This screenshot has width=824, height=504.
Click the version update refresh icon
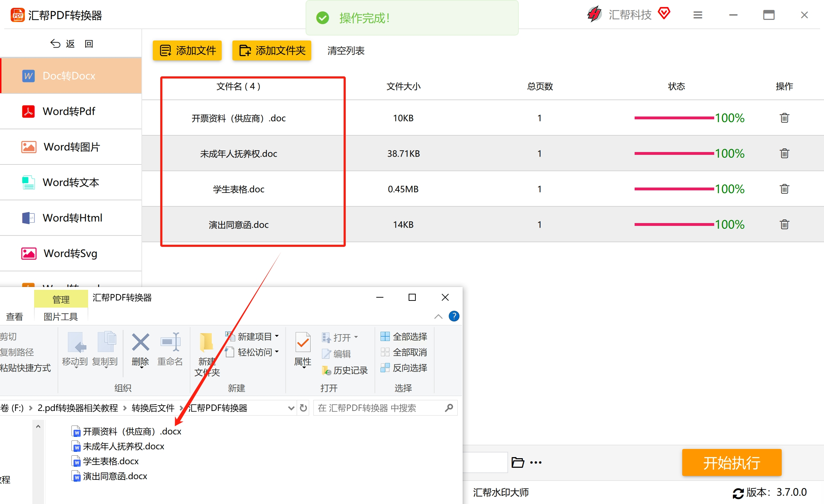738,493
